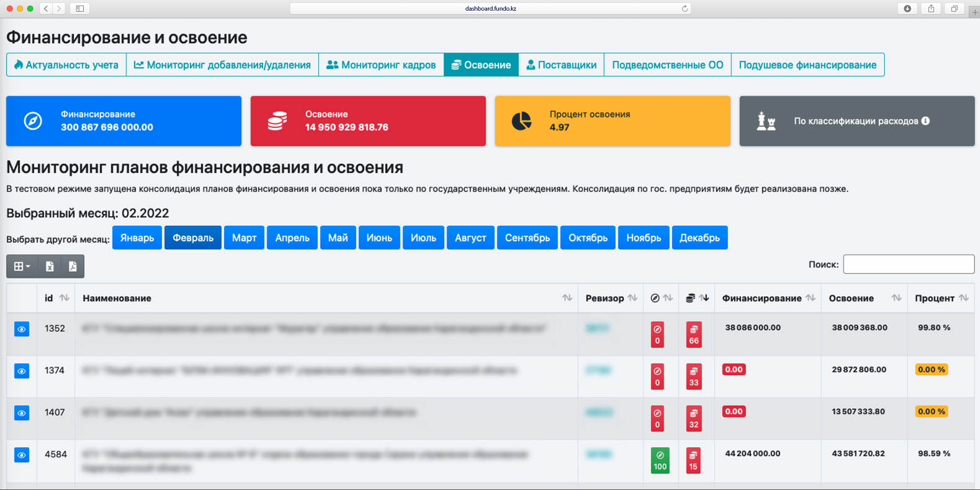
Task: View details eye icon for row 1407
Action: 21,413
